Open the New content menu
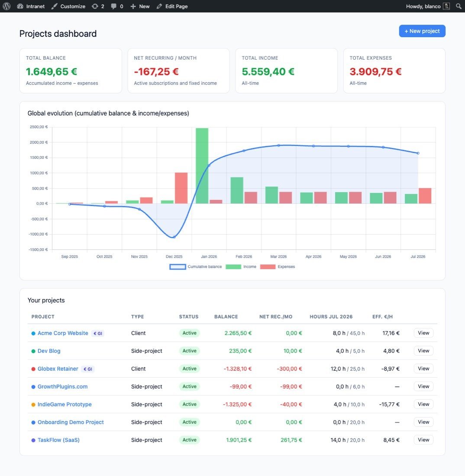This screenshot has width=465, height=476. (x=140, y=6)
